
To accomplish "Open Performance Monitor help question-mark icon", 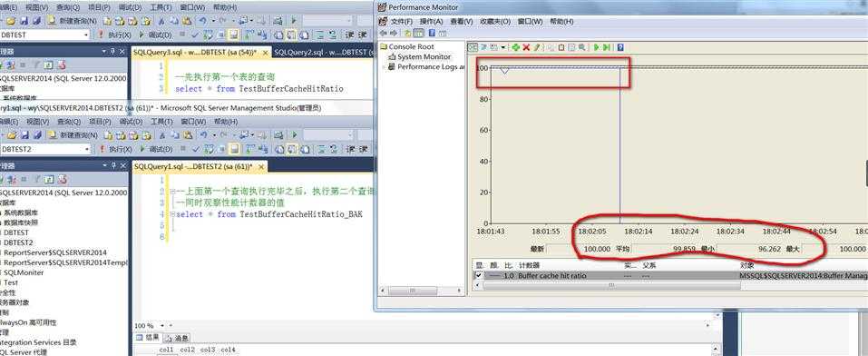I will (620, 48).
